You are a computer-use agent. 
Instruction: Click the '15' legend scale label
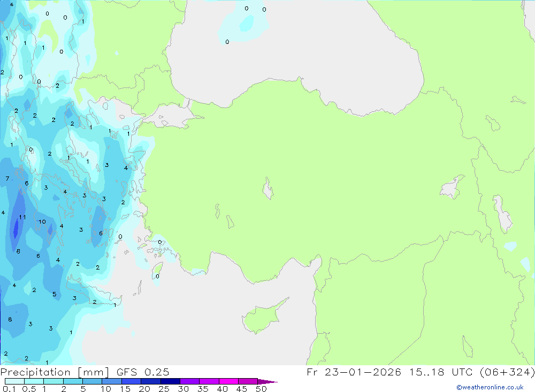(x=125, y=389)
